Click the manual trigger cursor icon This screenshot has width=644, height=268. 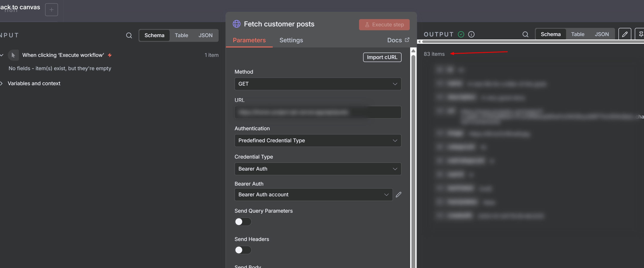click(13, 55)
